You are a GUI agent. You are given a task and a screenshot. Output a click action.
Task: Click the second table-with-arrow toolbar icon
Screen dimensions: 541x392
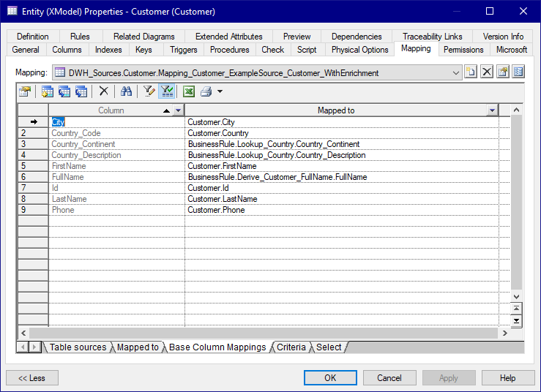pos(64,91)
